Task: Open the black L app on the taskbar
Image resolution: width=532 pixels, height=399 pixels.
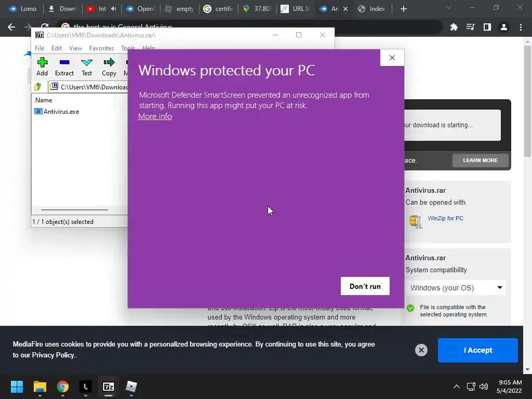Action: [86, 387]
